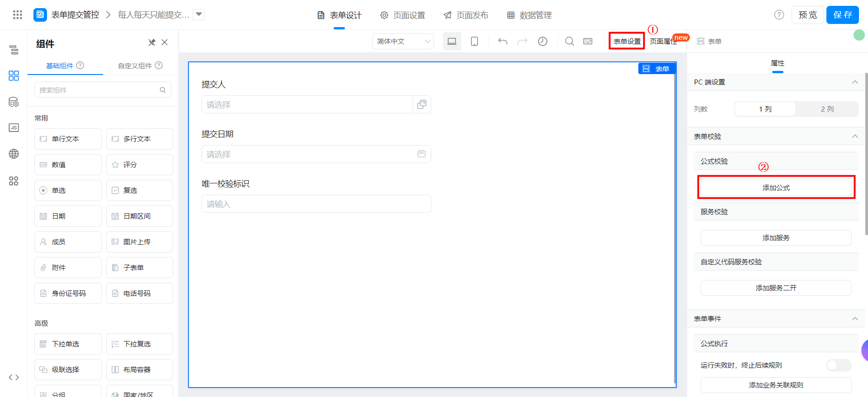
Task: Click the member picker icon in 提交人
Action: click(422, 104)
